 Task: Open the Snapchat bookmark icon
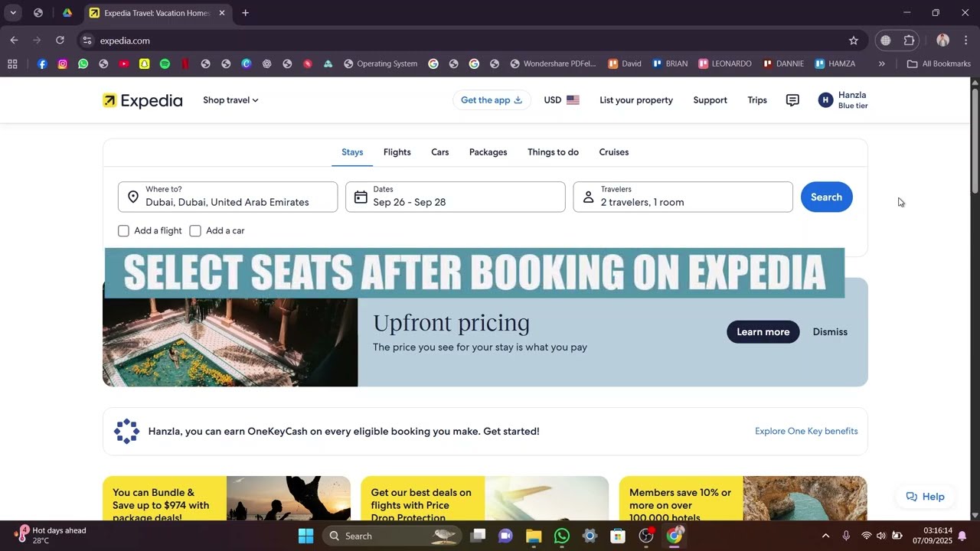click(x=144, y=64)
